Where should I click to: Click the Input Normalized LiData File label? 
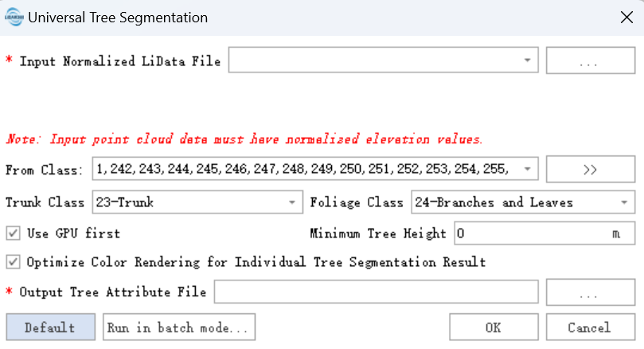point(120,61)
